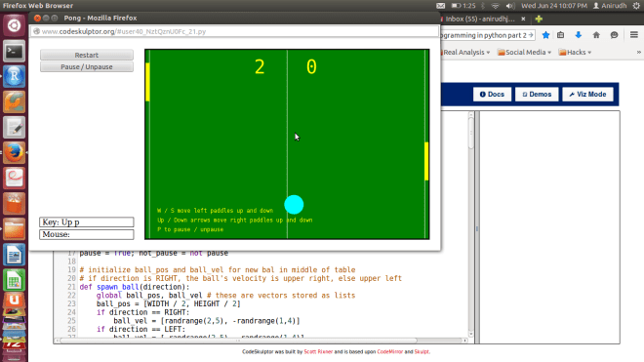Close the Pong Firefox window

tap(37, 19)
